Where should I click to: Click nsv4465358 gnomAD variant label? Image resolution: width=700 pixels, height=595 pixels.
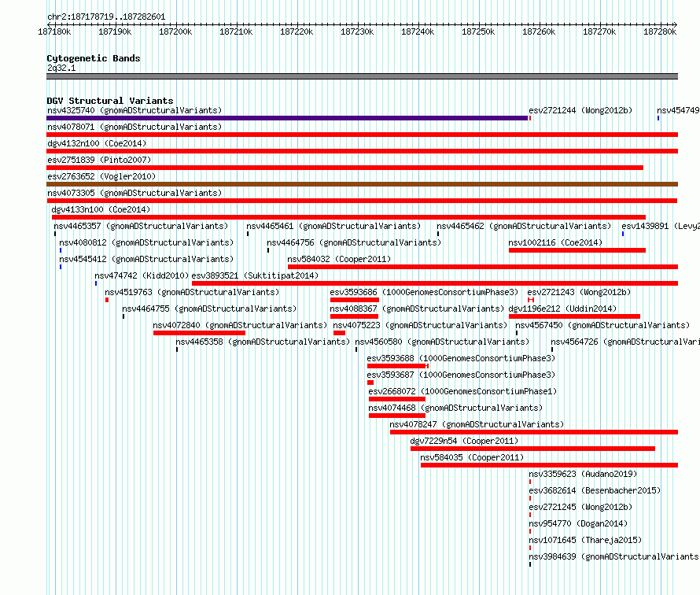(263, 342)
